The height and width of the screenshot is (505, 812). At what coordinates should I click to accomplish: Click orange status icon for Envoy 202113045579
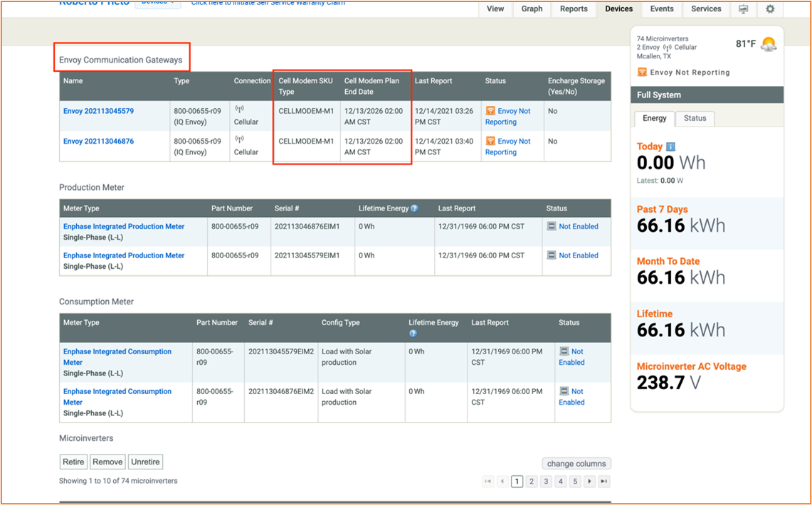point(490,111)
